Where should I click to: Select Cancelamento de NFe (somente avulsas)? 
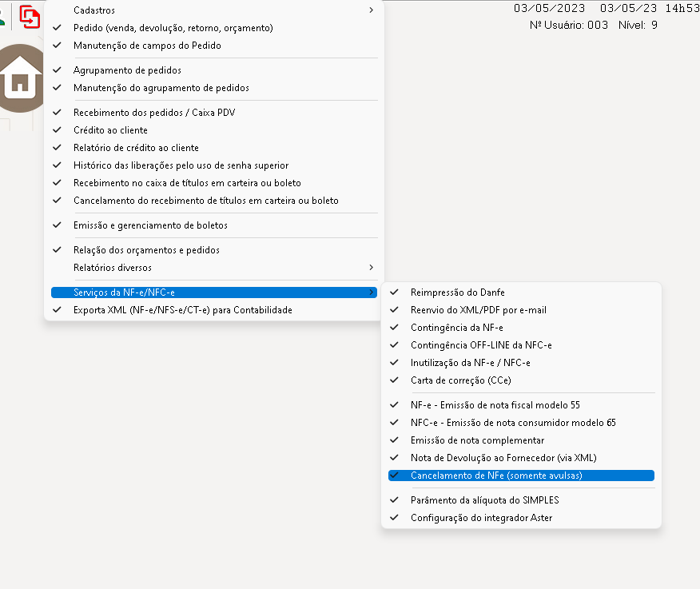tap(496, 476)
